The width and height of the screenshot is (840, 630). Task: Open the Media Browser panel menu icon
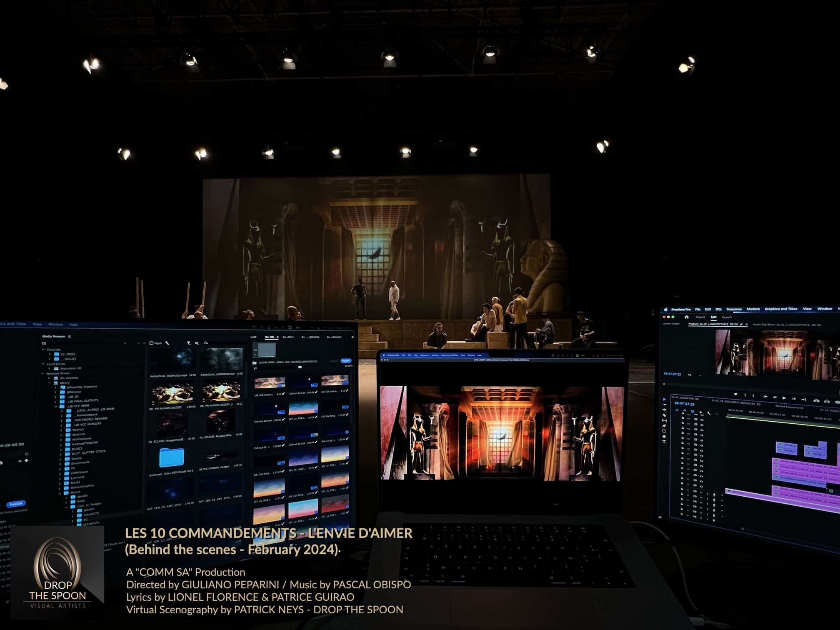70,336
